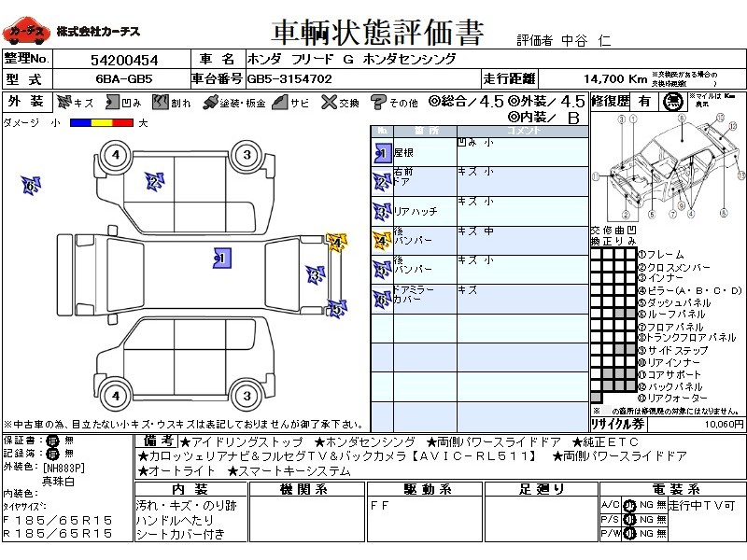Click the No.1 dent icon in the 屋根 row
This screenshot has height=560, width=747.
[x=382, y=153]
